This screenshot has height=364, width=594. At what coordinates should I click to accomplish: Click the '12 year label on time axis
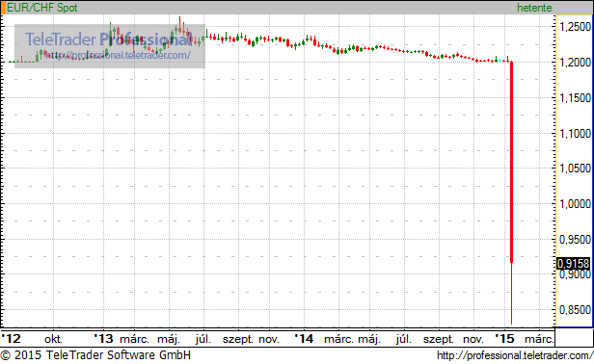[x=11, y=339]
